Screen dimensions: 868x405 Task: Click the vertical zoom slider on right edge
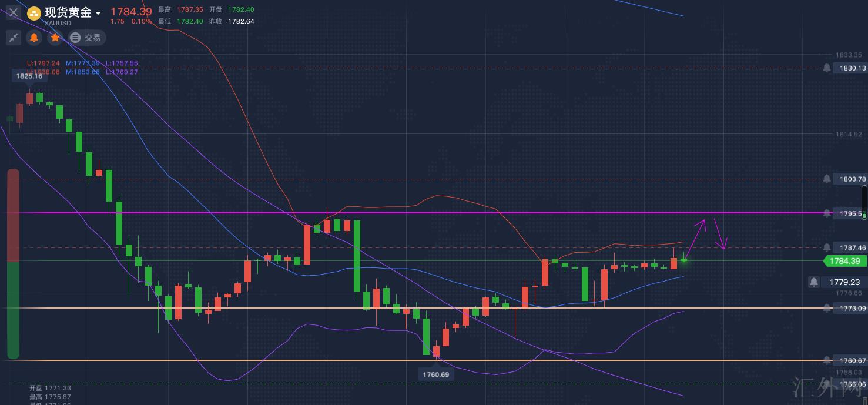[864, 202]
